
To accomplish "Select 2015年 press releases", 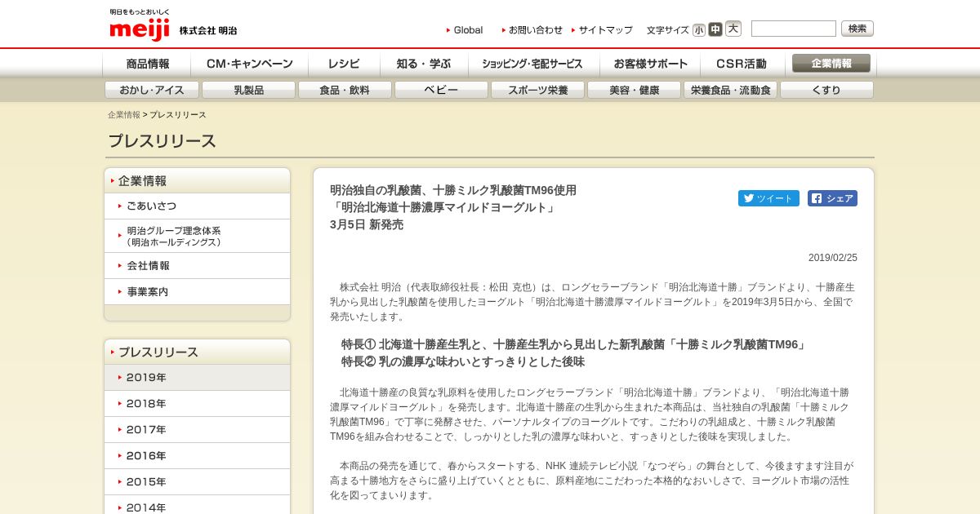I will coord(198,482).
